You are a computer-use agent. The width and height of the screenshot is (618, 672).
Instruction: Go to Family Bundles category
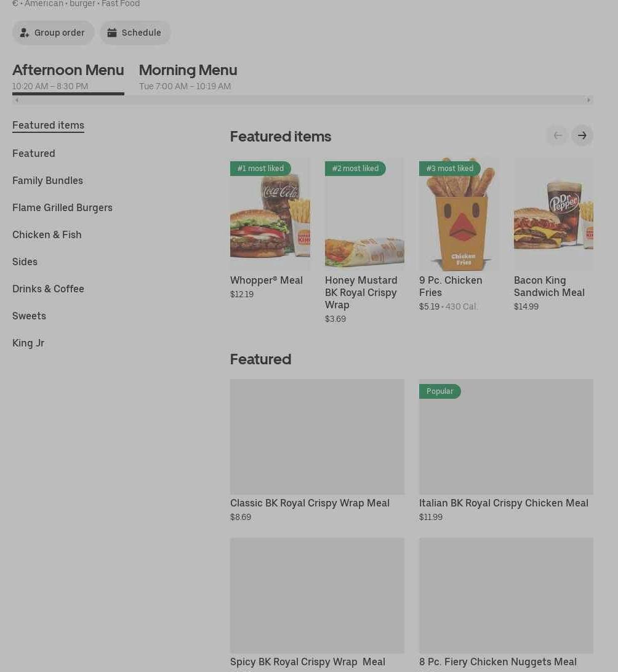47,180
